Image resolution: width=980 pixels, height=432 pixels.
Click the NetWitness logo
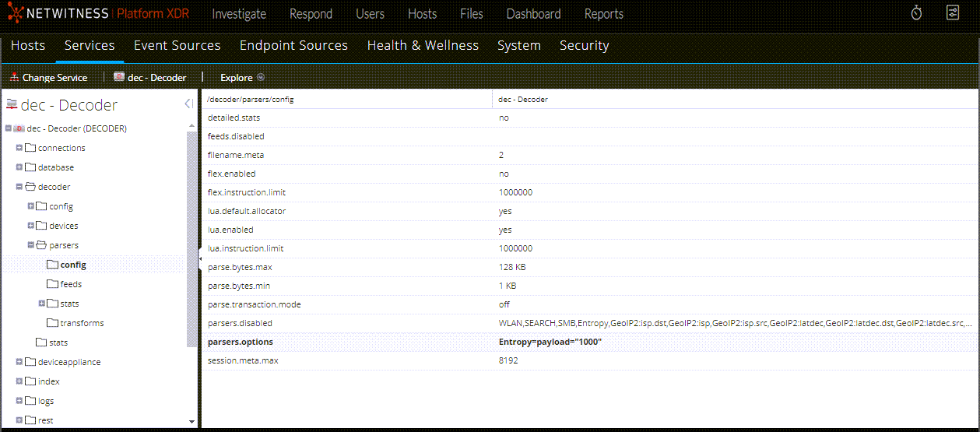(97, 14)
